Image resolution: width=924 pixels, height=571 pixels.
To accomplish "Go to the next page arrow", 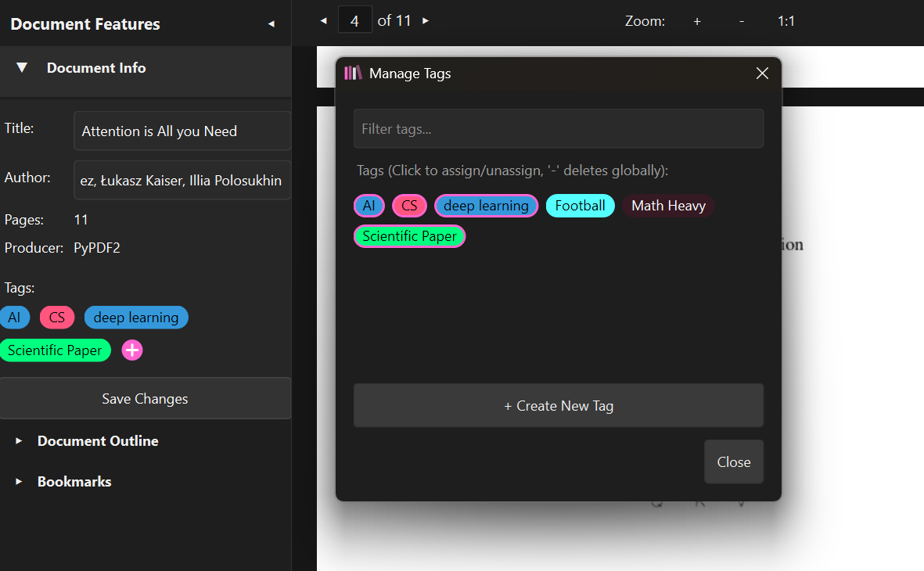I will [426, 21].
